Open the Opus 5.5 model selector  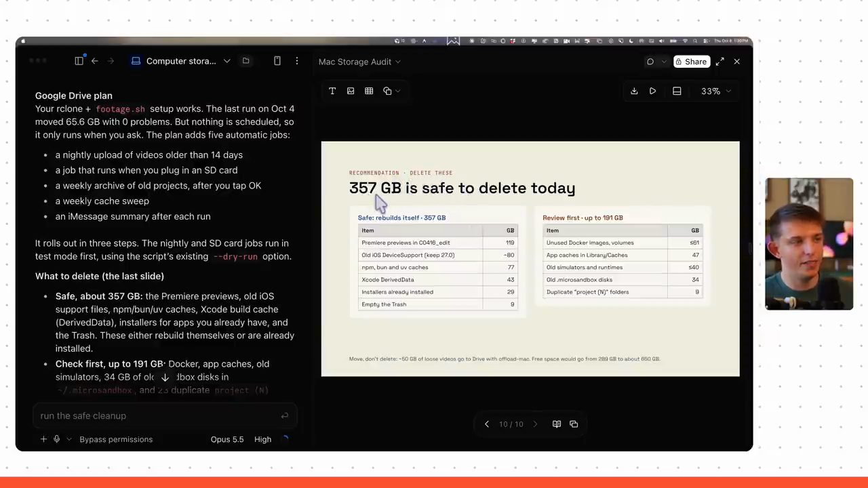pyautogui.click(x=227, y=439)
